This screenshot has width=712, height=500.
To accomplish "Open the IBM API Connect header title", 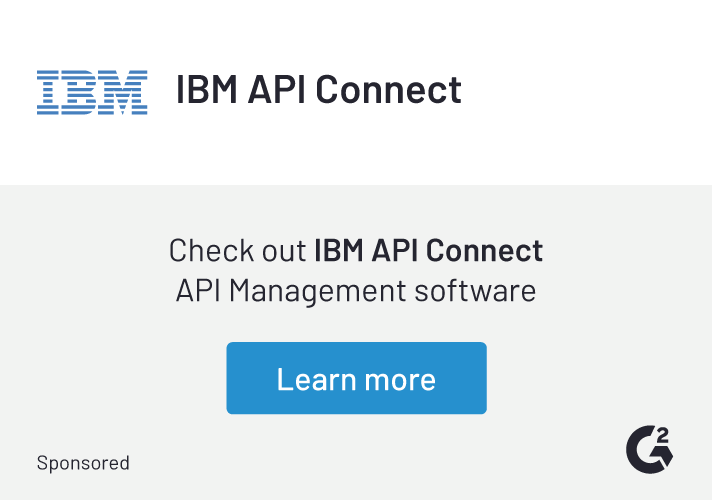I will point(318,90).
